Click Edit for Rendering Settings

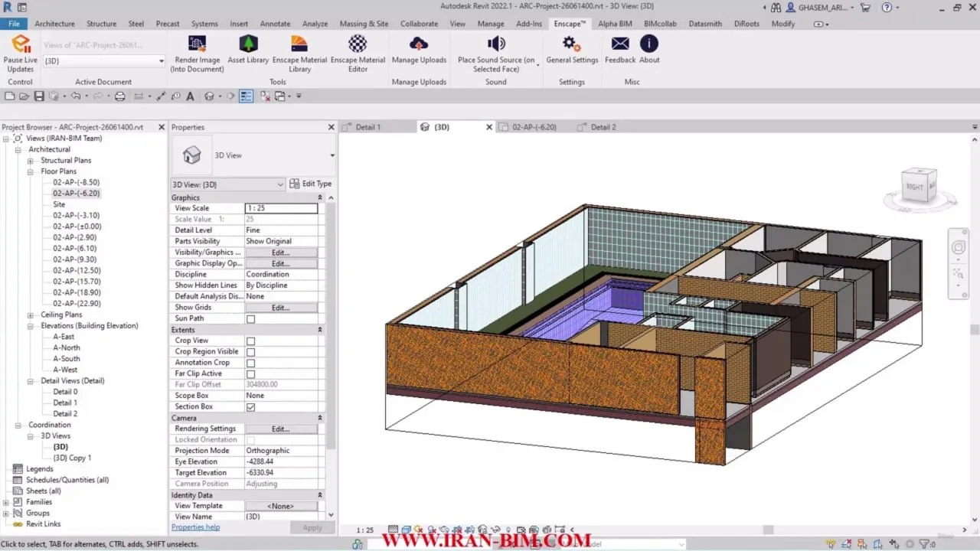281,429
